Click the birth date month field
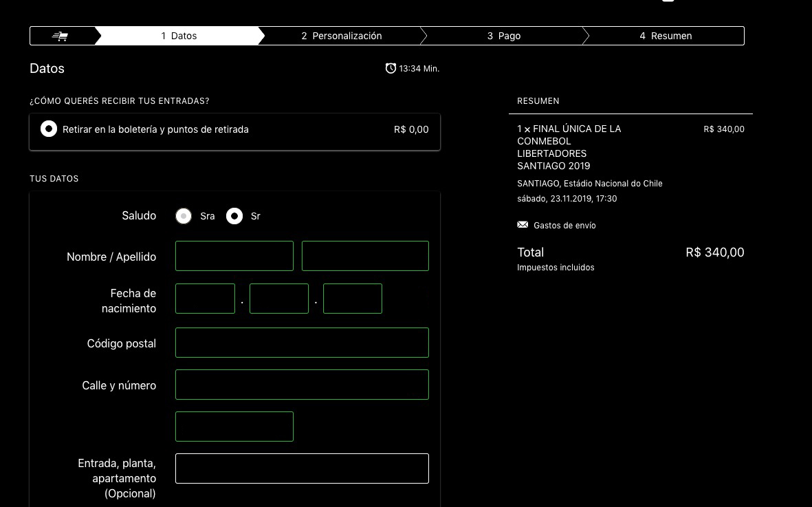Viewport: 812px width, 507px height. click(x=278, y=299)
